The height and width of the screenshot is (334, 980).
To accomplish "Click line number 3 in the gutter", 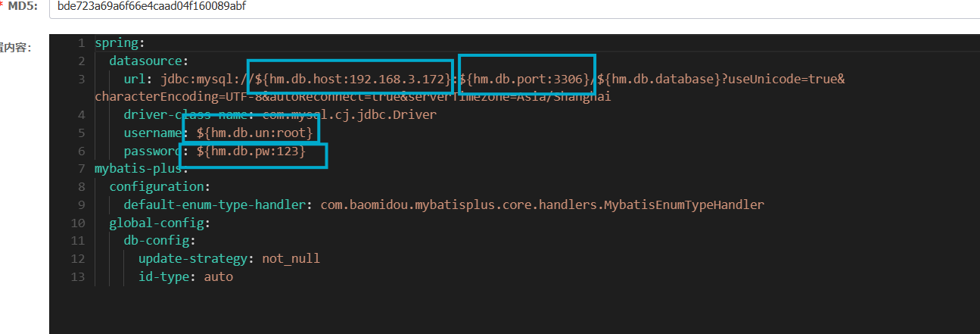I will pos(81,79).
